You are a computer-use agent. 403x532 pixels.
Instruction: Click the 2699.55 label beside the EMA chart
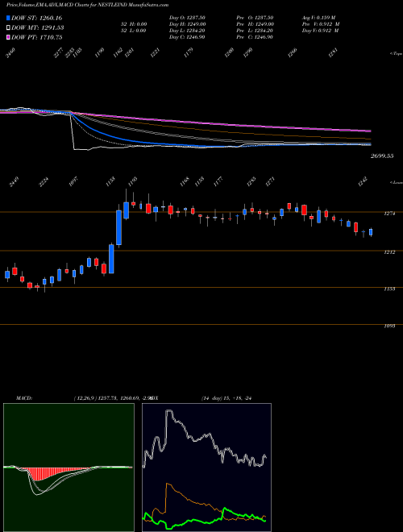click(382, 156)
